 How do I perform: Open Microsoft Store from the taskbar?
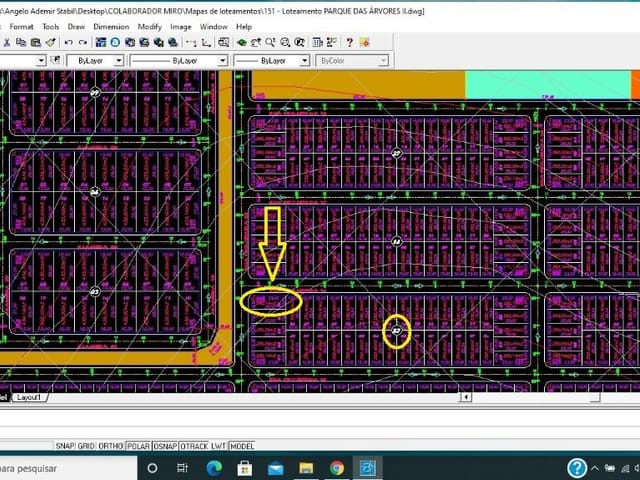point(244,468)
